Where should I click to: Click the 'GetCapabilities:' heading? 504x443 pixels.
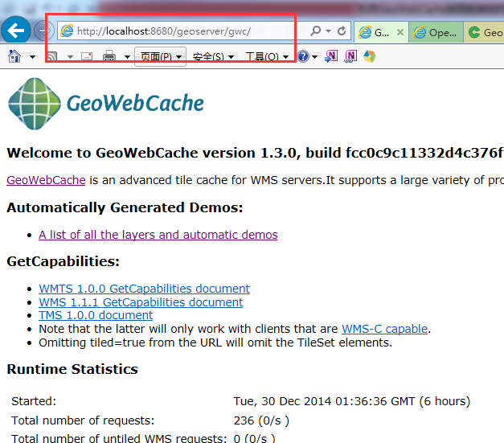pos(63,261)
